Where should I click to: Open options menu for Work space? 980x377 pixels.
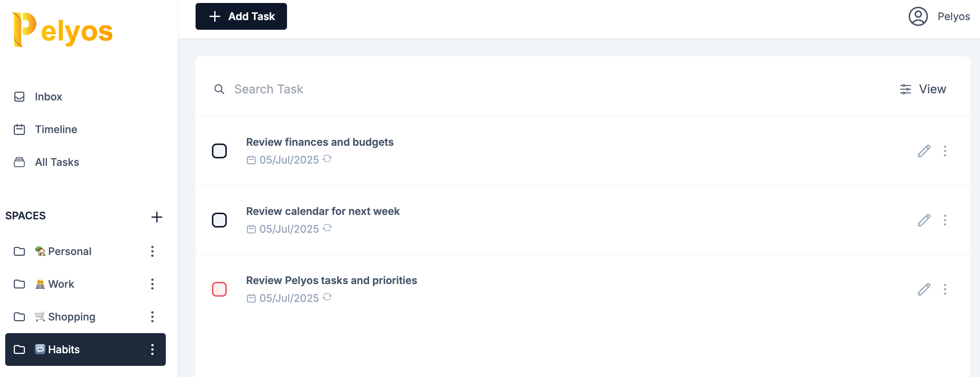pyautogui.click(x=152, y=284)
